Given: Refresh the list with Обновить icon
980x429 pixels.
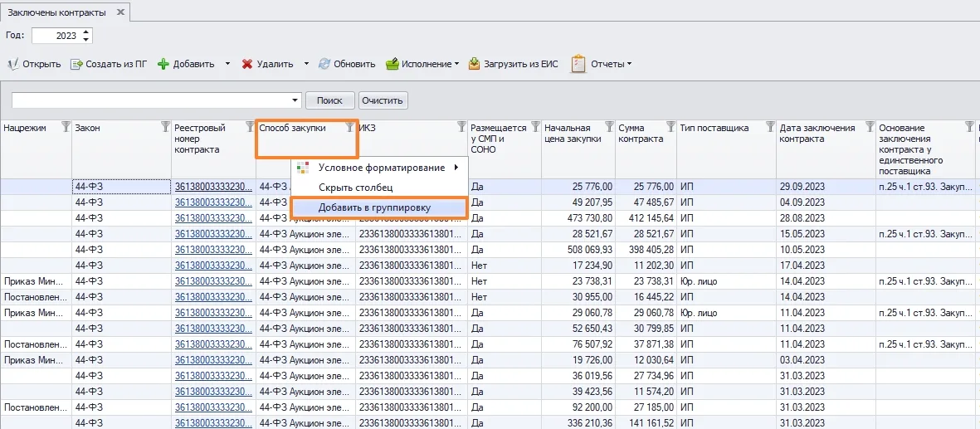Looking at the screenshot, I should (x=324, y=64).
